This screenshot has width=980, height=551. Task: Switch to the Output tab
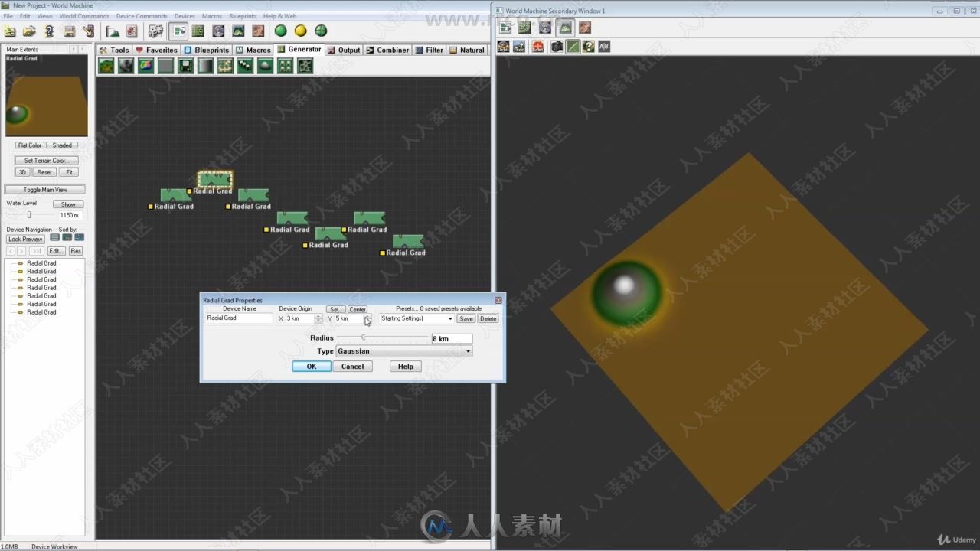pos(344,50)
